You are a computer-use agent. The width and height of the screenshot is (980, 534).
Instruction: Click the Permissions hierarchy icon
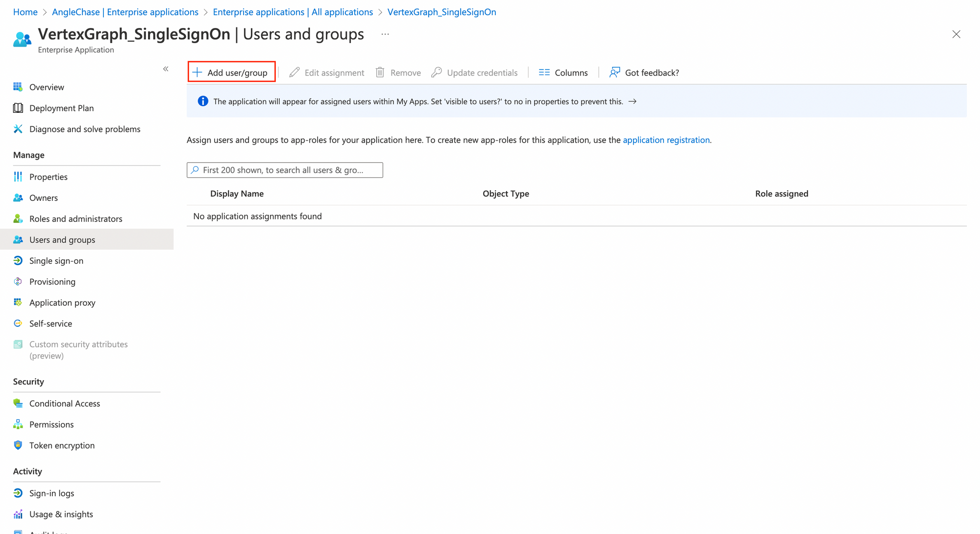click(x=18, y=424)
